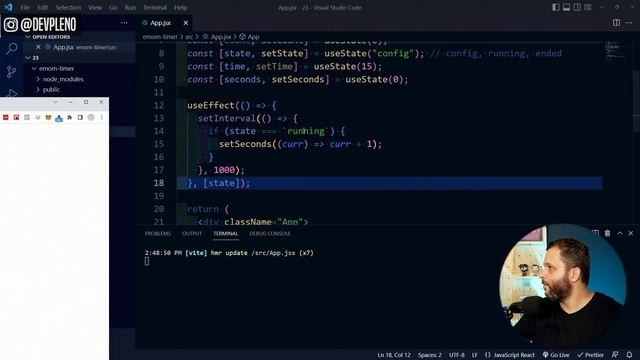Click the App symbol breadcrumb

click(253, 37)
